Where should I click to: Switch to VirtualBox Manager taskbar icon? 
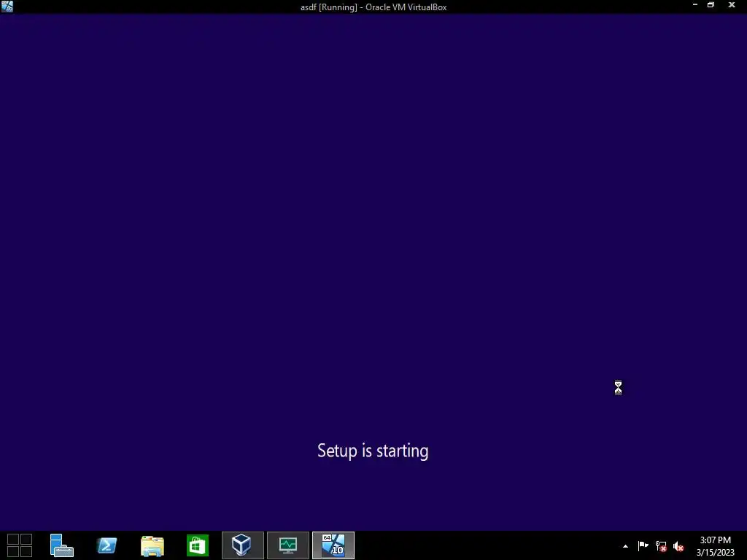pyautogui.click(x=242, y=545)
